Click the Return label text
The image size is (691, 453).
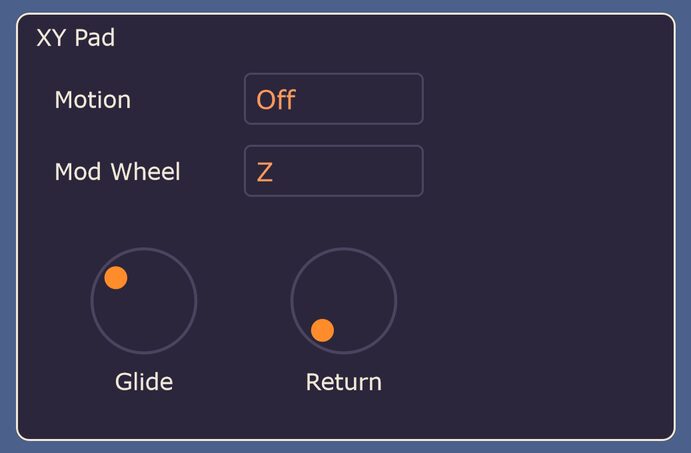coord(344,382)
